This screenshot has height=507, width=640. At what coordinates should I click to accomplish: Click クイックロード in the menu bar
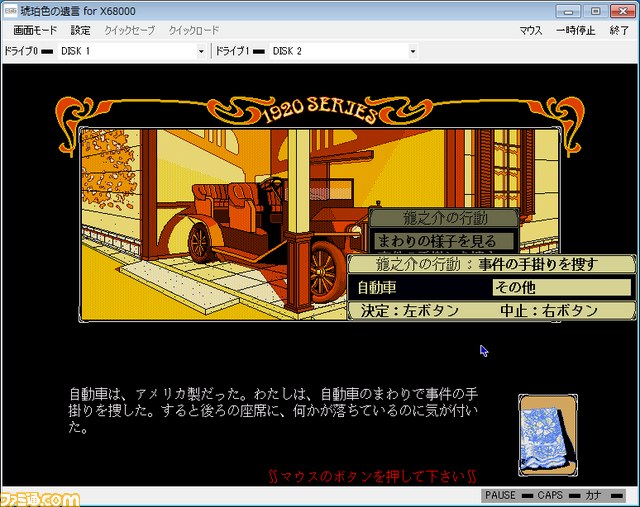click(x=194, y=30)
